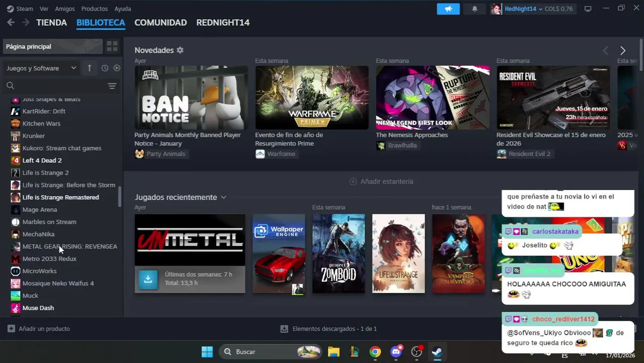Open the Steam menu
This screenshot has width=644, height=363.
(x=25, y=9)
